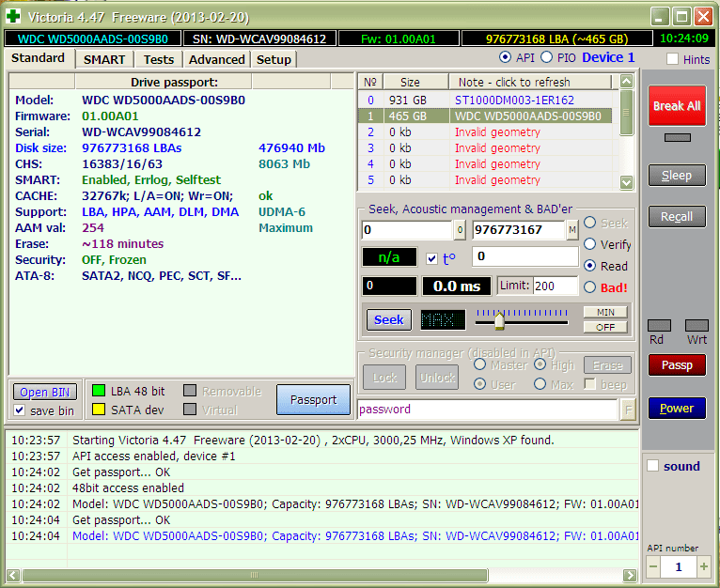Image resolution: width=720 pixels, height=588 pixels.
Task: Click the drive list vertical scrollbar thumb
Action: click(626, 113)
